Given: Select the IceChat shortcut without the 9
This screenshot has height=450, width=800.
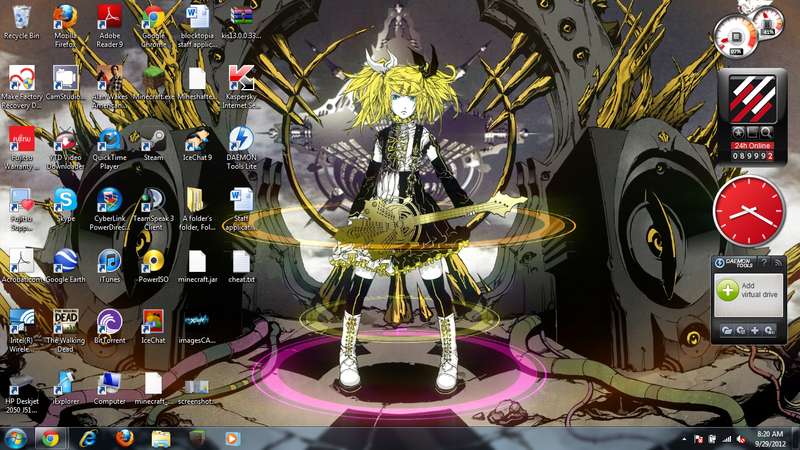Looking at the screenshot, I should (153, 327).
